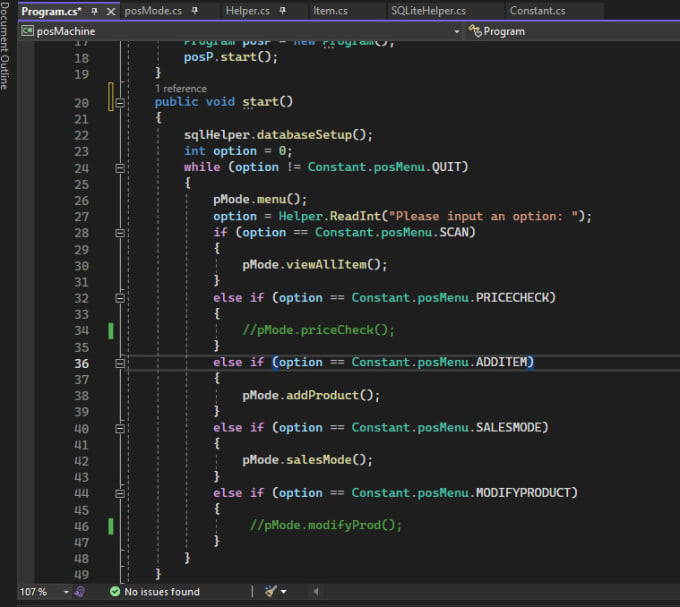Collapse the PRICECHECK block at line 32
The height and width of the screenshot is (607, 680).
(120, 298)
